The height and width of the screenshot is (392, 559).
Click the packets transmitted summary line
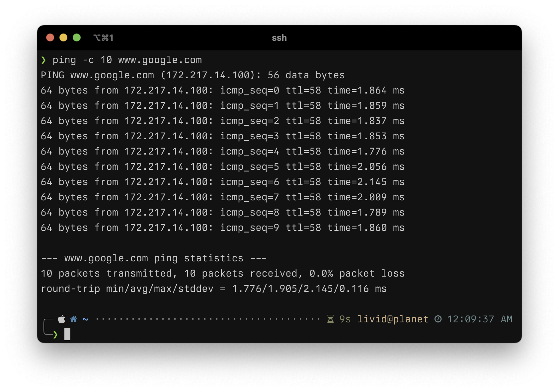pyautogui.click(x=223, y=273)
